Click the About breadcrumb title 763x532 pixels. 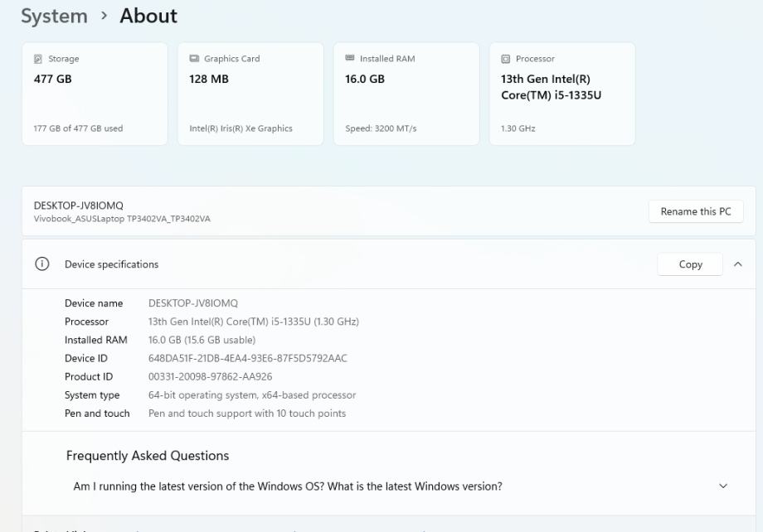(148, 16)
